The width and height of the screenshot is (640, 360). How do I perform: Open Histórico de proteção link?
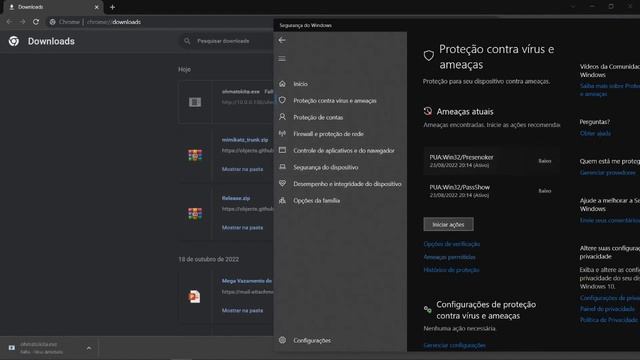pos(451,270)
